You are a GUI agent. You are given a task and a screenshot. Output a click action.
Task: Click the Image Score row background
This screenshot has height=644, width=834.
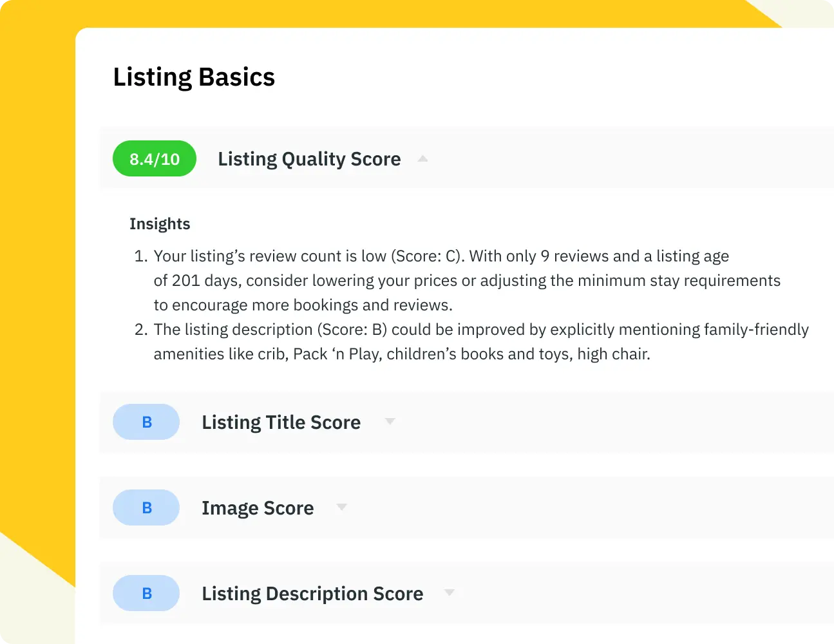click(x=580, y=507)
